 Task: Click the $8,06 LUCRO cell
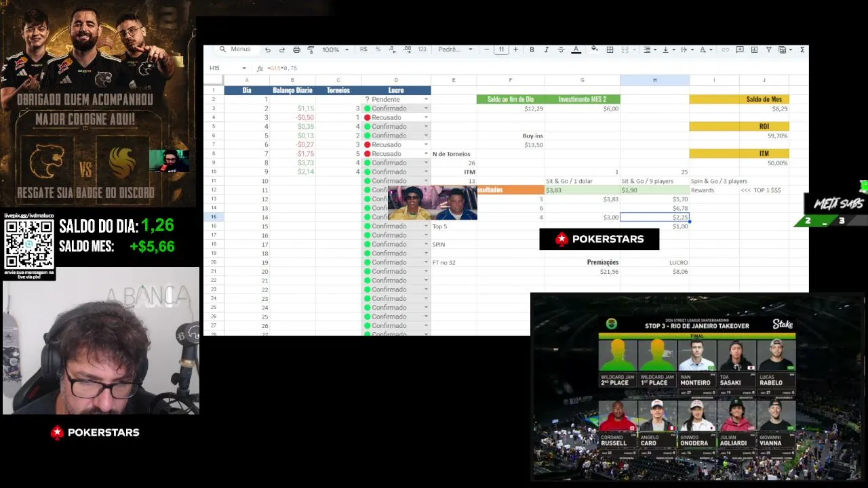[x=654, y=272]
